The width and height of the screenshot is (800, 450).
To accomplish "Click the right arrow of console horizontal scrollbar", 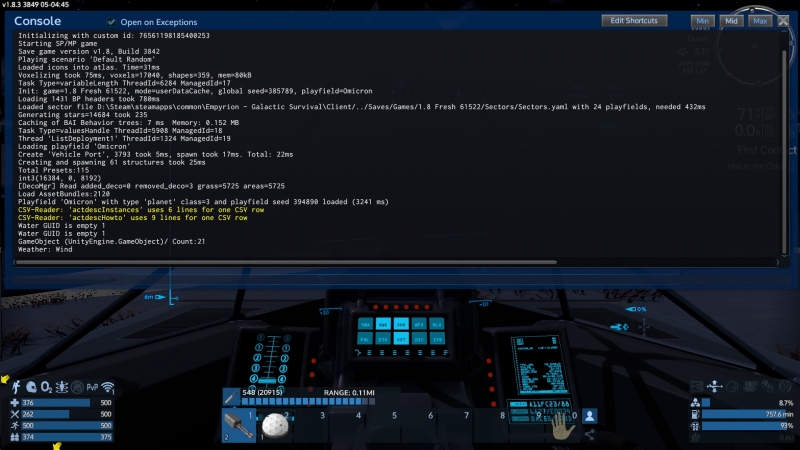I will [778, 262].
